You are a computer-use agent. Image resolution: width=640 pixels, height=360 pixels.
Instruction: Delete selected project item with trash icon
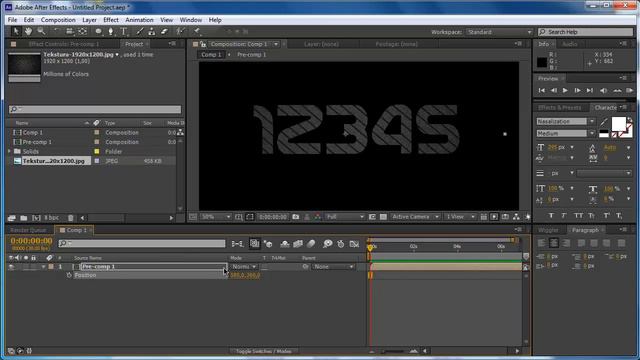[71, 218]
